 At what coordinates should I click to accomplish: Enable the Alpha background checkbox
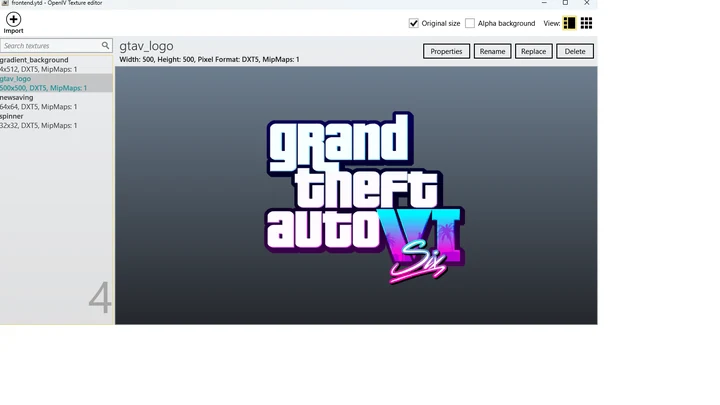(x=470, y=23)
